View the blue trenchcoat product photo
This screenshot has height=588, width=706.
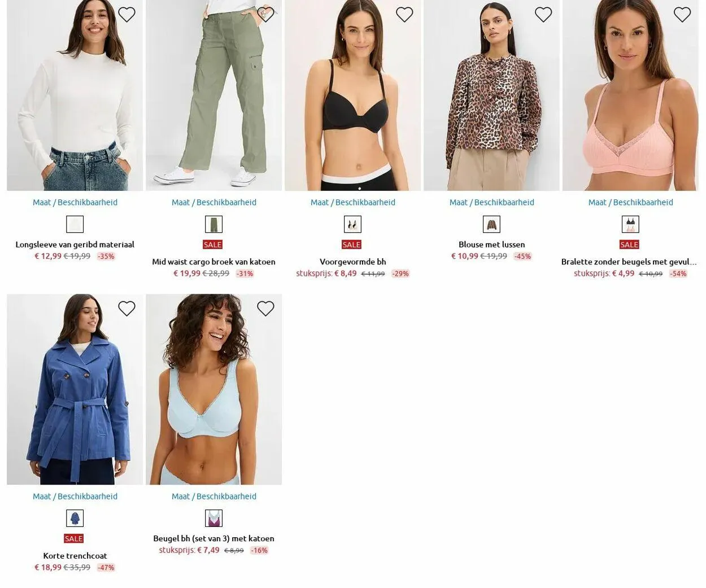pos(75,389)
